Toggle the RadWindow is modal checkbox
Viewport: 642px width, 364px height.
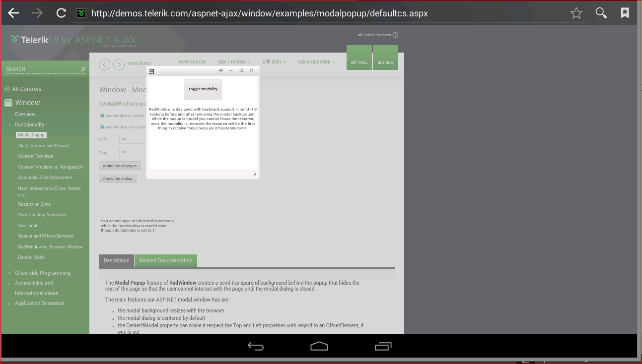point(102,116)
